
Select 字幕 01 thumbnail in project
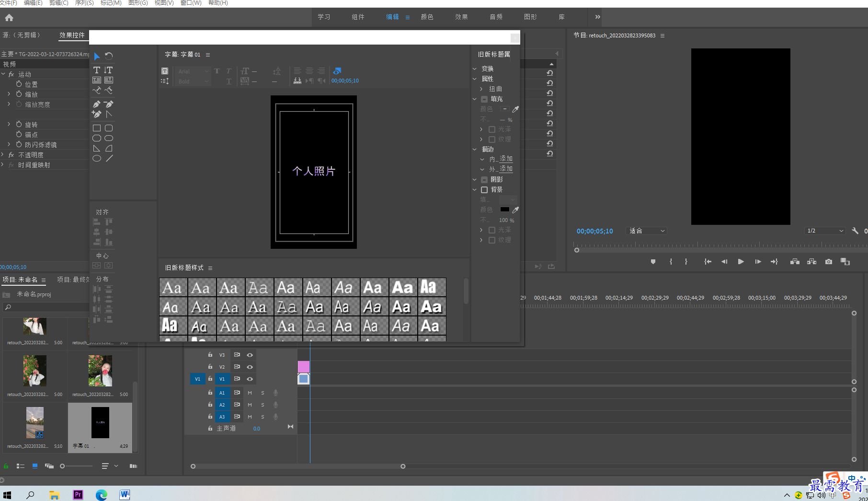[x=100, y=423]
